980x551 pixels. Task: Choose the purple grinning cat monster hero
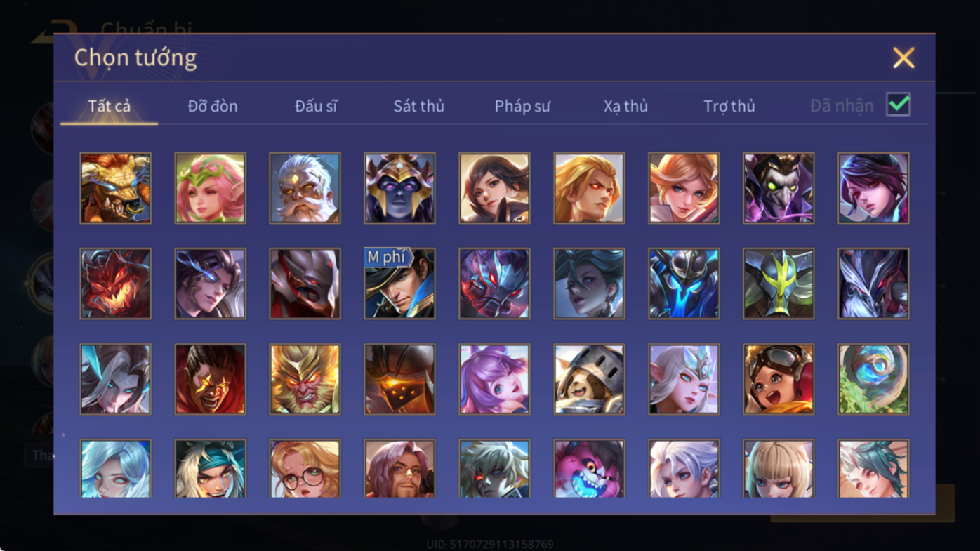pos(589,468)
